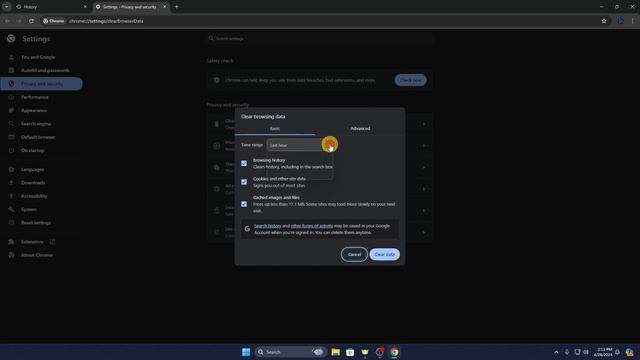
Task: Toggle the Cookies and other site data checkbox
Action: point(244,182)
